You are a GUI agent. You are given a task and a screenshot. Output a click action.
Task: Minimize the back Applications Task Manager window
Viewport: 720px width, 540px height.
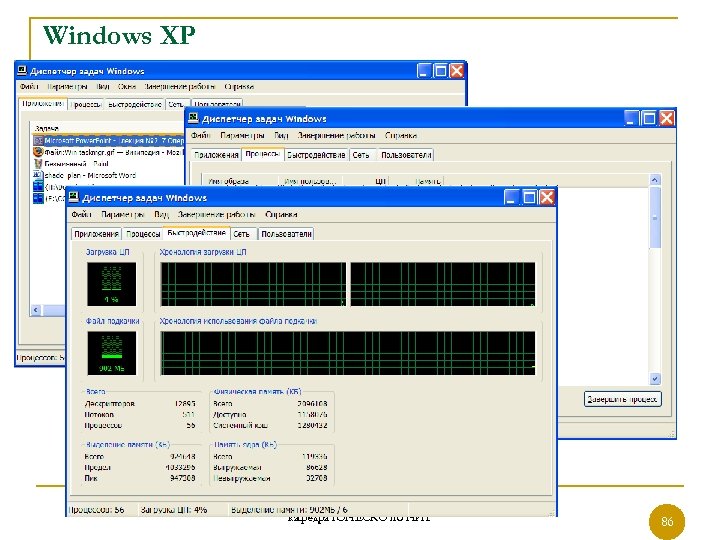click(x=423, y=71)
